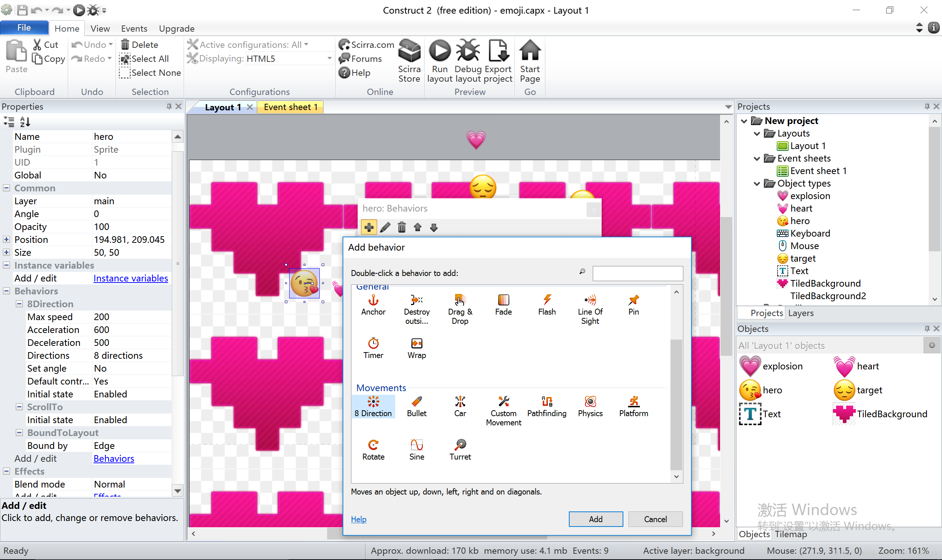Open the Displaying HTML5 dropdown

329,59
